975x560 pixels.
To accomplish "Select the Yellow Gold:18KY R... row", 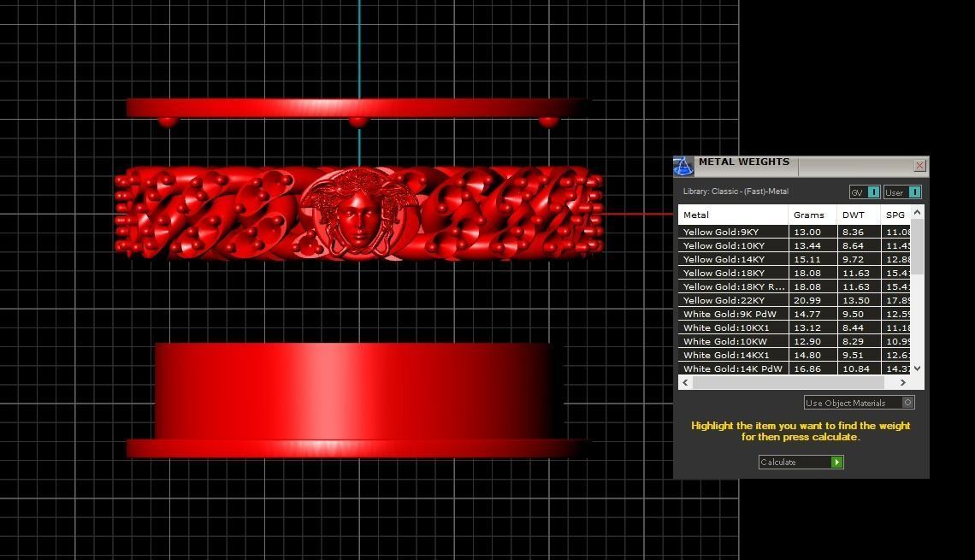I will pos(794,286).
